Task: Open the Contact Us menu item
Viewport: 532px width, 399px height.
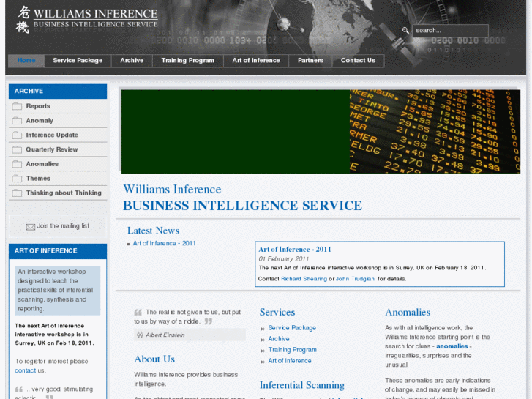Action: point(359,61)
